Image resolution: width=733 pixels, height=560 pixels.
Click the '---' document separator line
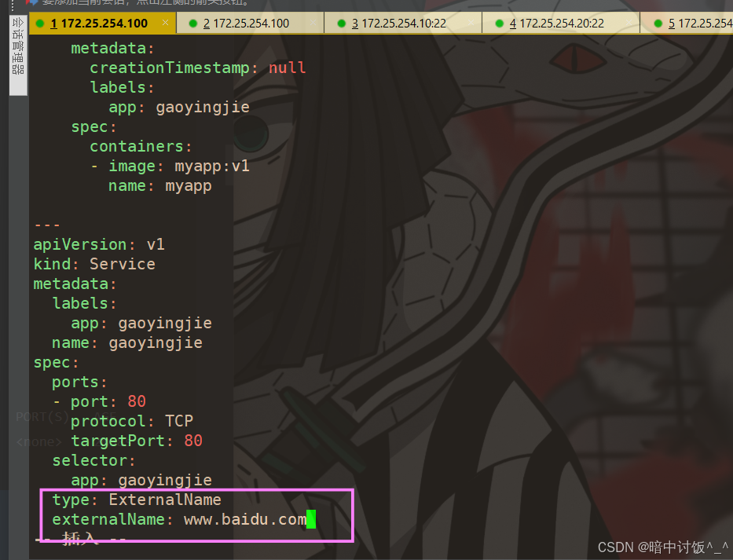[47, 225]
